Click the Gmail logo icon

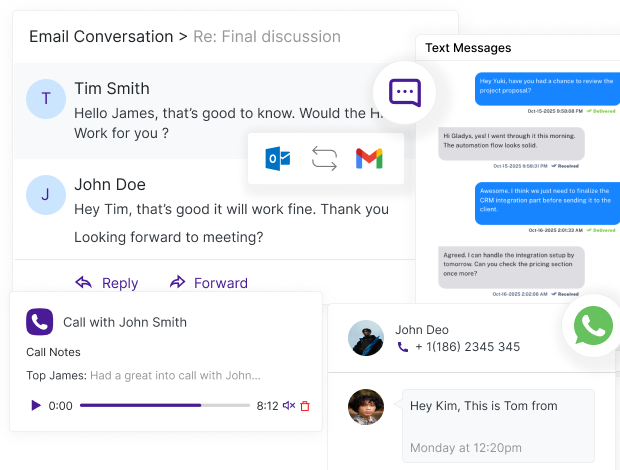pyautogui.click(x=369, y=159)
